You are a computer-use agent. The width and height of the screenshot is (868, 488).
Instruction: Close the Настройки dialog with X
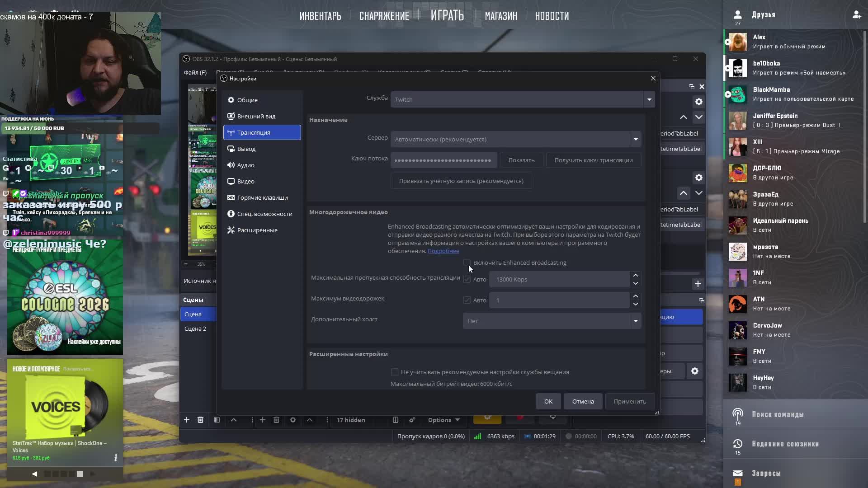pos(653,78)
